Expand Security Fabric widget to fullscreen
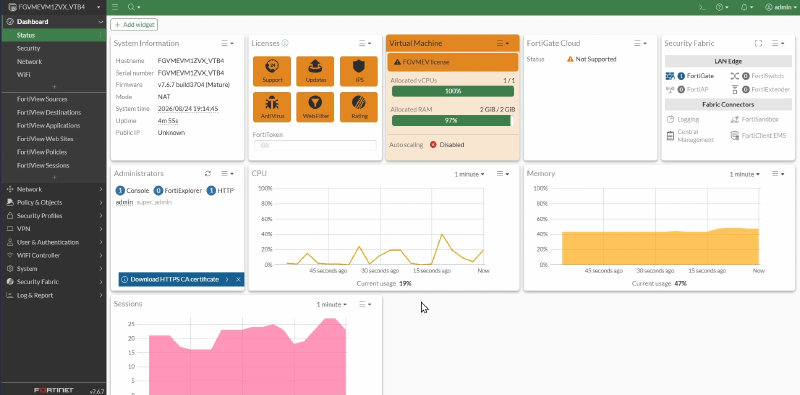The height and width of the screenshot is (395, 800). tap(758, 43)
